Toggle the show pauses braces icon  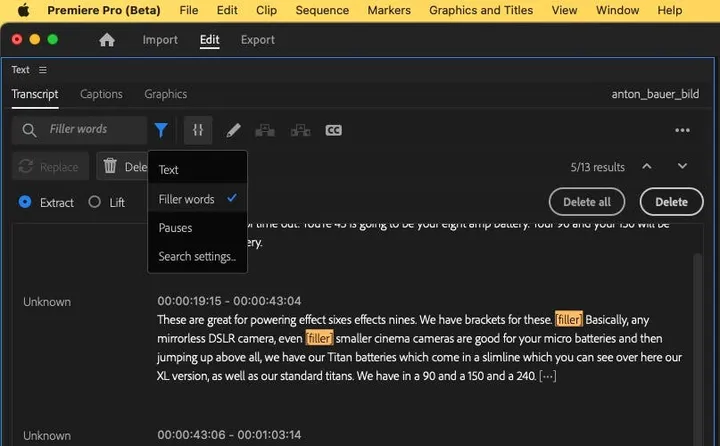[x=198, y=130]
